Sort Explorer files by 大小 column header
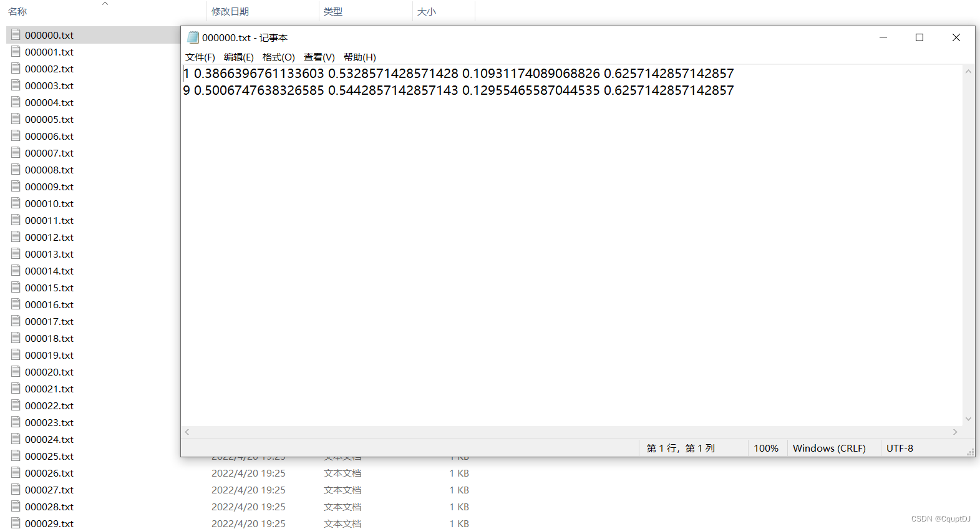The height and width of the screenshot is (529, 980). (x=427, y=12)
